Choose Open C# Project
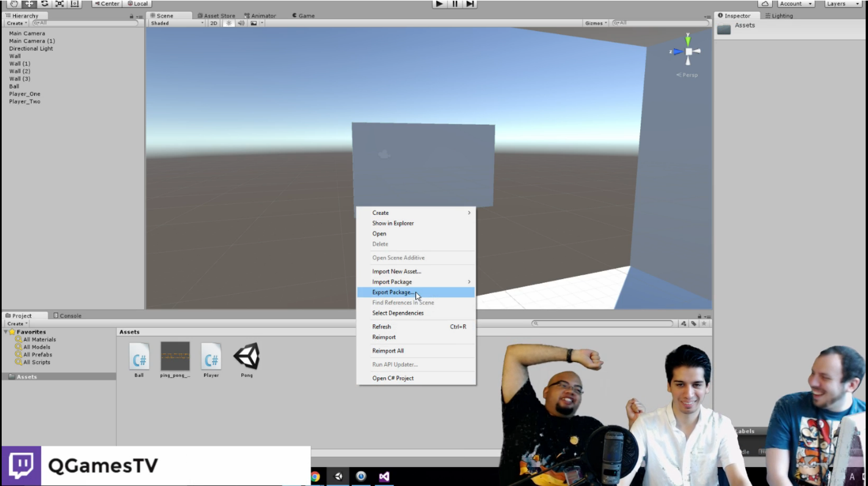 (x=416, y=379)
